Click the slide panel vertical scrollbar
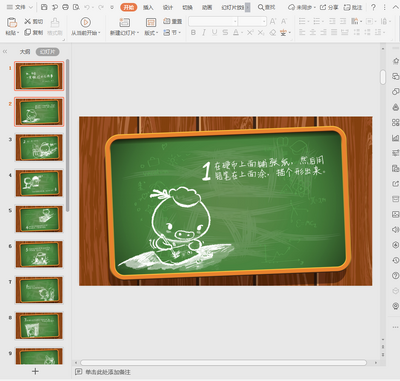Viewport: 400px width, 381px height. [x=68, y=135]
